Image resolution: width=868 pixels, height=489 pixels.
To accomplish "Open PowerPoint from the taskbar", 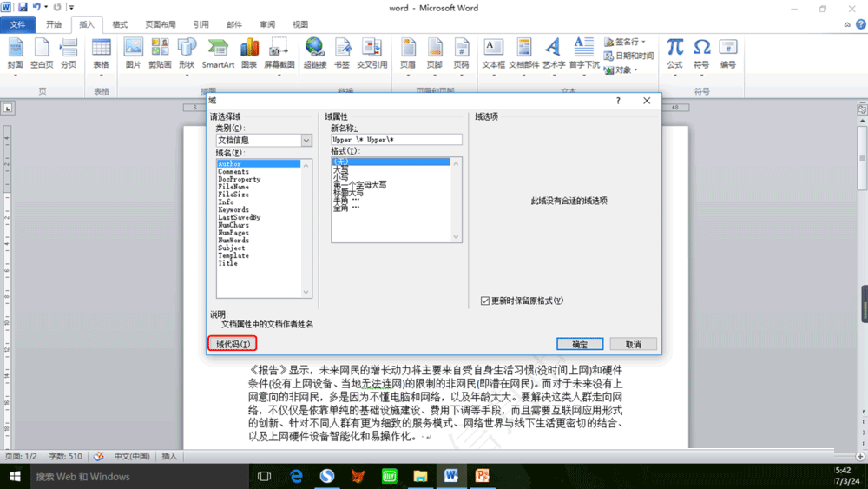I will pos(482,476).
